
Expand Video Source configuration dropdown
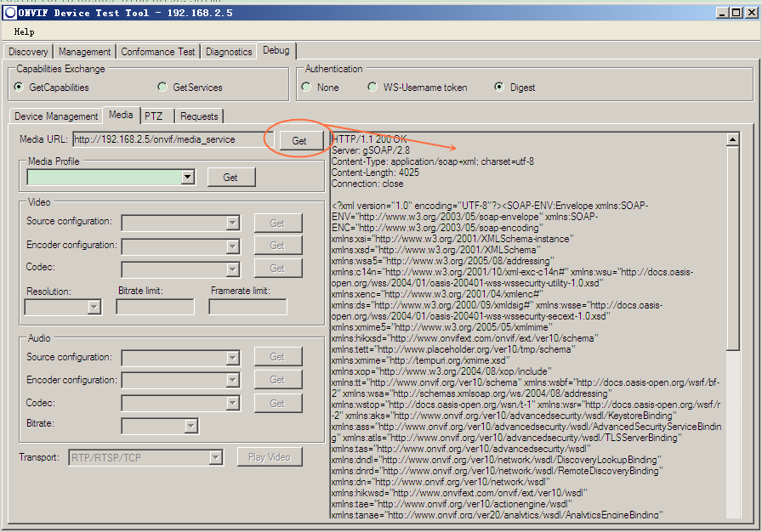(233, 224)
